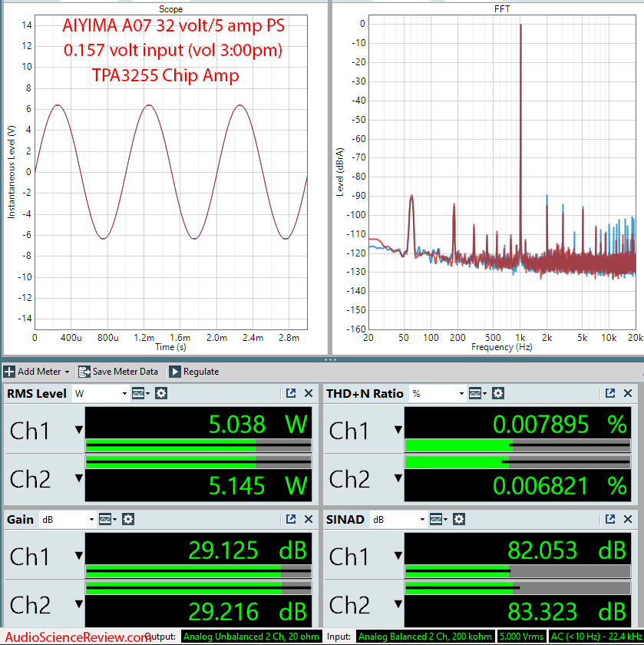Viewport: 644px width, 645px height.
Task: Expand the Ch2 arrow in RMS Level
Action: tap(79, 478)
